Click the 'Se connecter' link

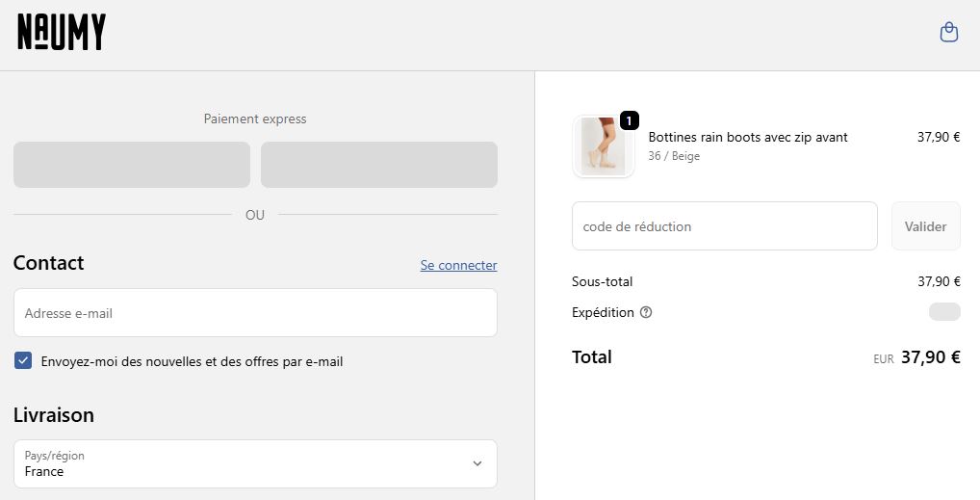[458, 265]
